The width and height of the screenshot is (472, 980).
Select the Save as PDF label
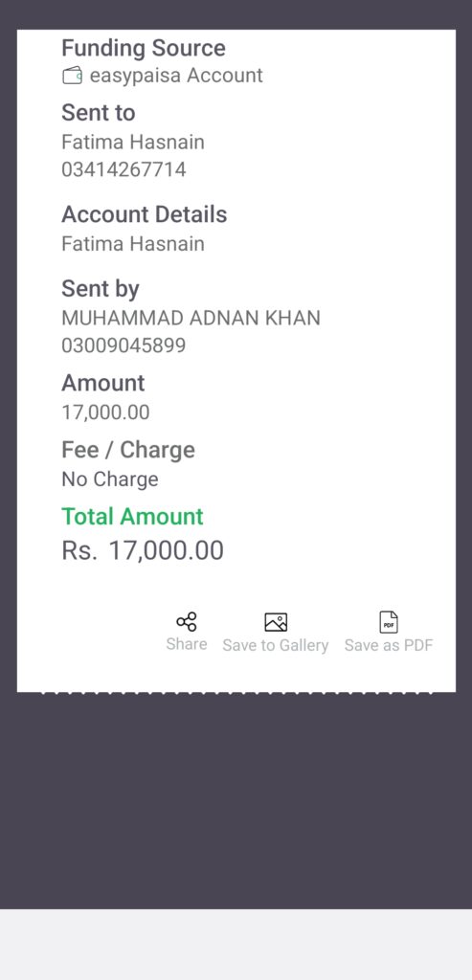(389, 646)
